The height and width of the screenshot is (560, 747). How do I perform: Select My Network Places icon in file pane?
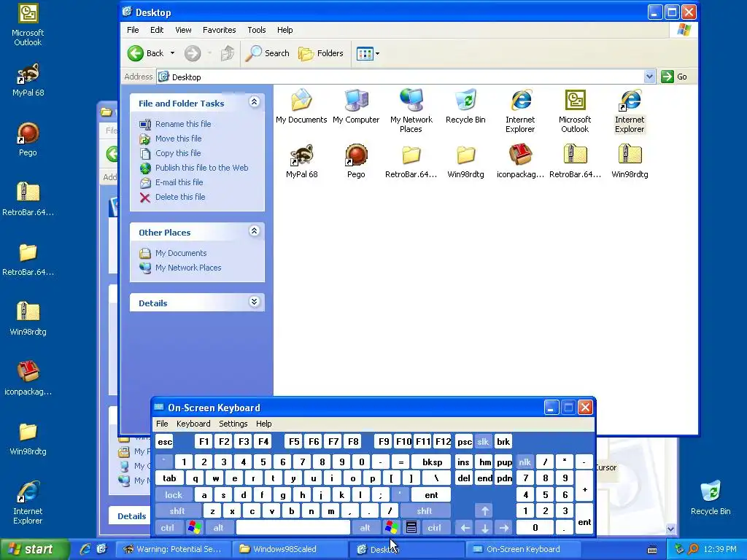tap(411, 101)
